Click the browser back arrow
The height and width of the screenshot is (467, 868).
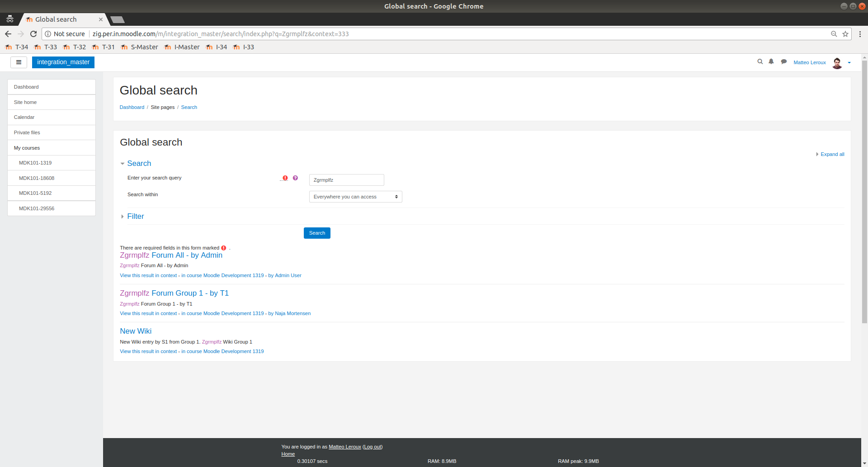[8, 34]
